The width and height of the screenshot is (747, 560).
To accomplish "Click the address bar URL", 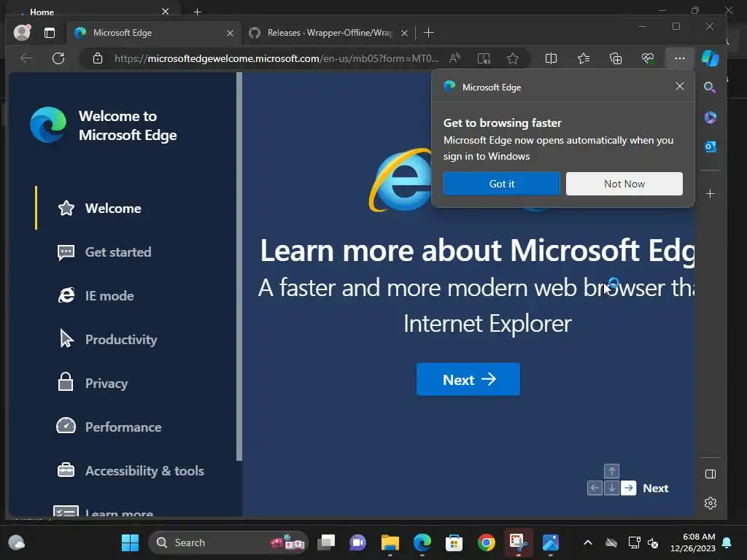I will pos(276,58).
